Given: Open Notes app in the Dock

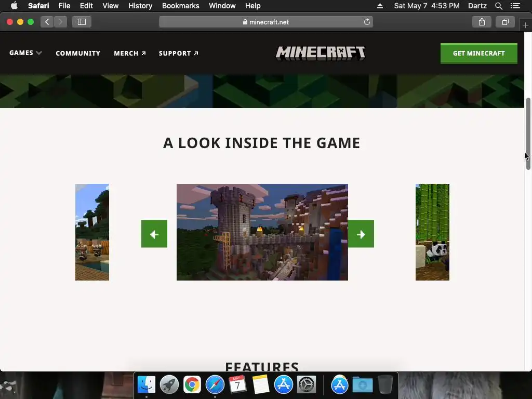Looking at the screenshot, I should coord(261,384).
